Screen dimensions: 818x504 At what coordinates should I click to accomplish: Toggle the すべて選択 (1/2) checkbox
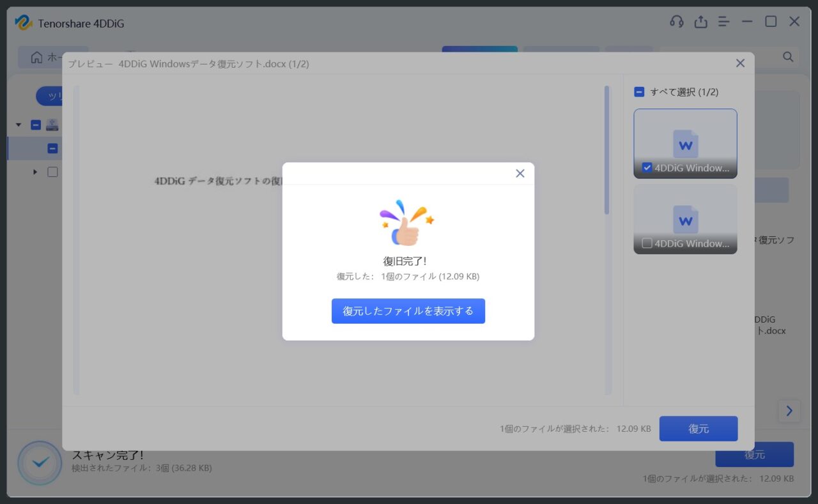tap(639, 92)
